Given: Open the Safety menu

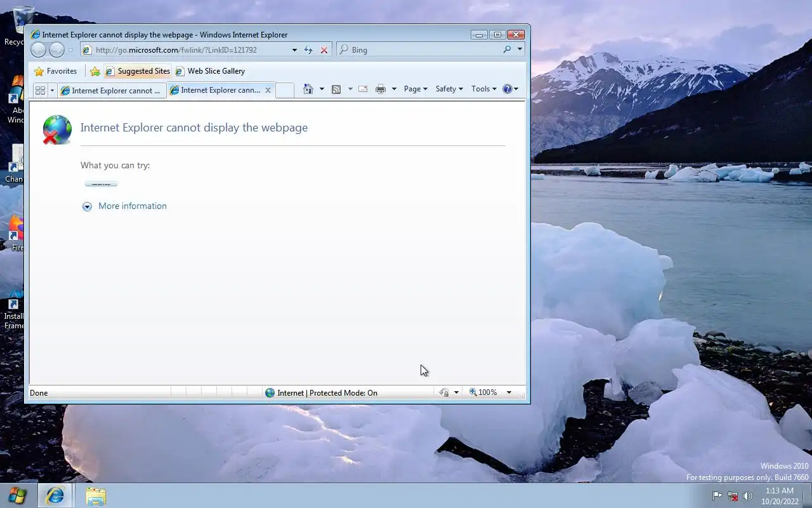Looking at the screenshot, I should click(x=449, y=89).
